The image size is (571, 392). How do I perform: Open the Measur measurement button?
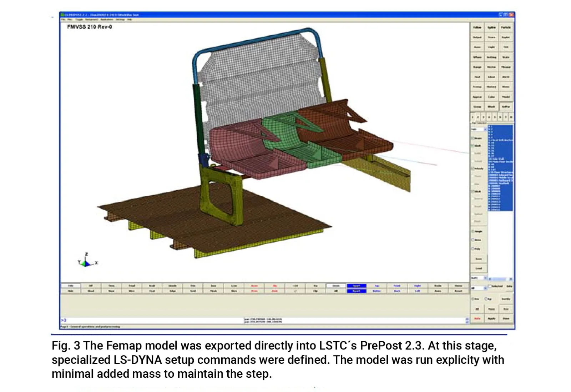point(506,67)
